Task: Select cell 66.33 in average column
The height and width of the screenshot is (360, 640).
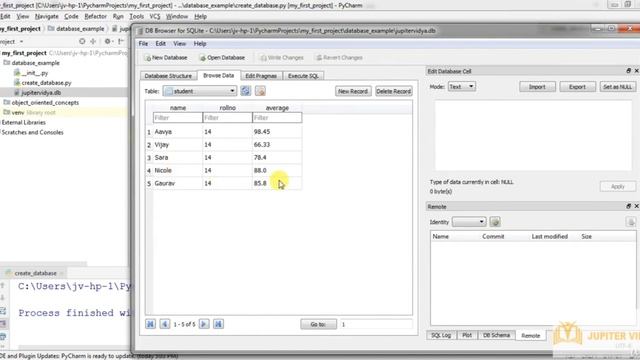Action: click(x=277, y=144)
